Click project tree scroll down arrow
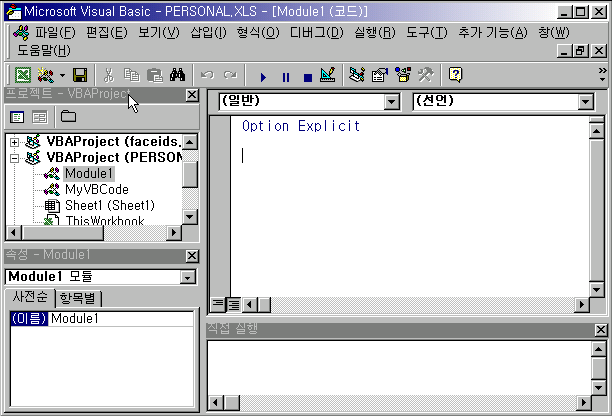Screen dimensions: 612x416 (190, 217)
